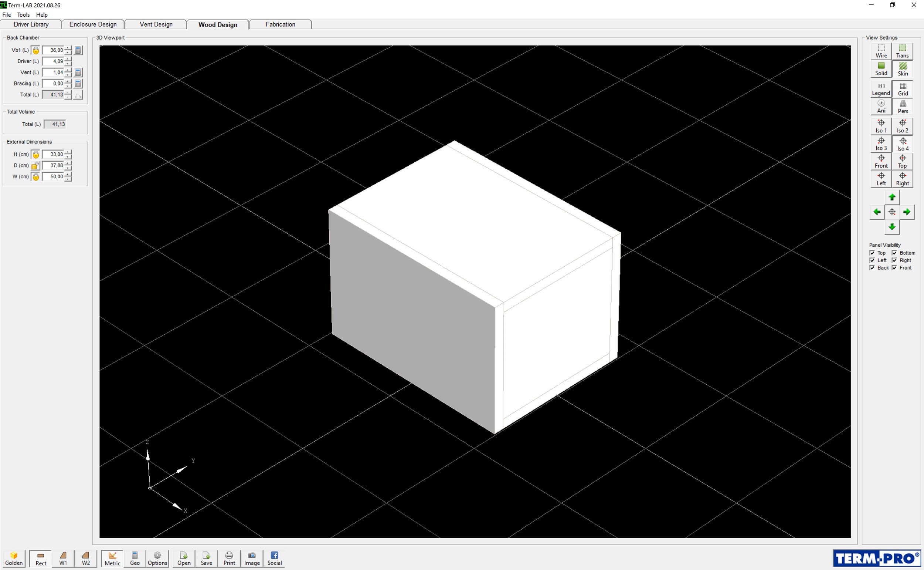Select the Metric units tool

point(112,559)
